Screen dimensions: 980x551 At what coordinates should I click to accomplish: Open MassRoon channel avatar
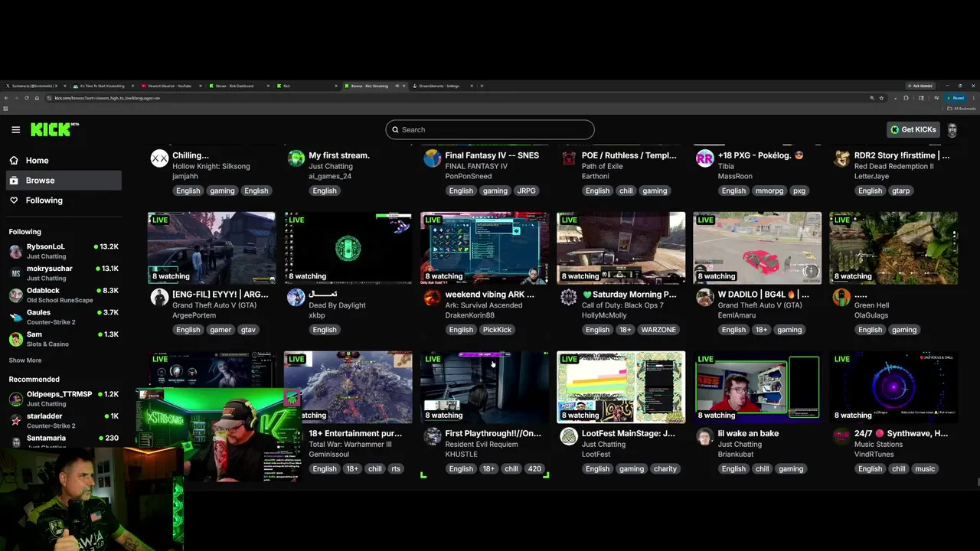pyautogui.click(x=704, y=158)
